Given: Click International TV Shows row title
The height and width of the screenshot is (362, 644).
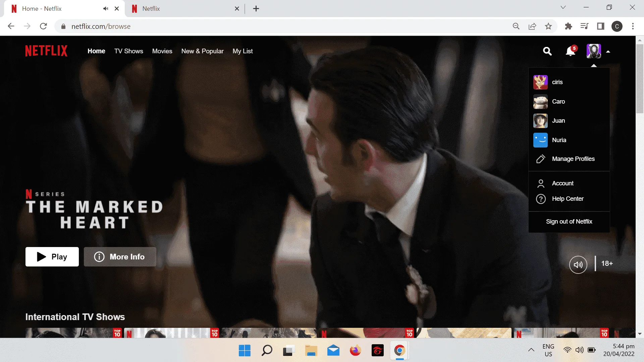Looking at the screenshot, I should (x=75, y=317).
